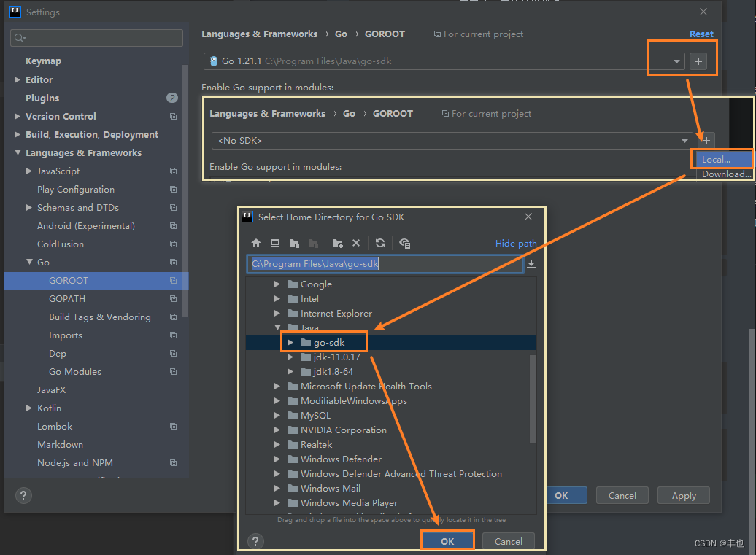This screenshot has height=555, width=756.
Task: Click Refresh icon in file dialog toolbar
Action: (380, 244)
